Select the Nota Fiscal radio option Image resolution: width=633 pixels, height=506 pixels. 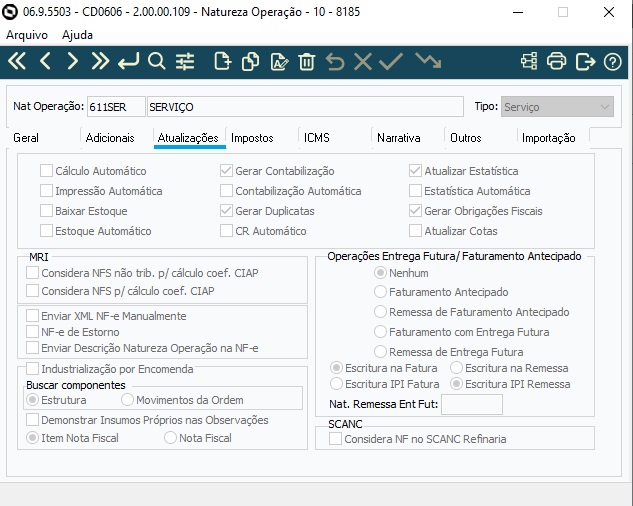[x=170, y=438]
